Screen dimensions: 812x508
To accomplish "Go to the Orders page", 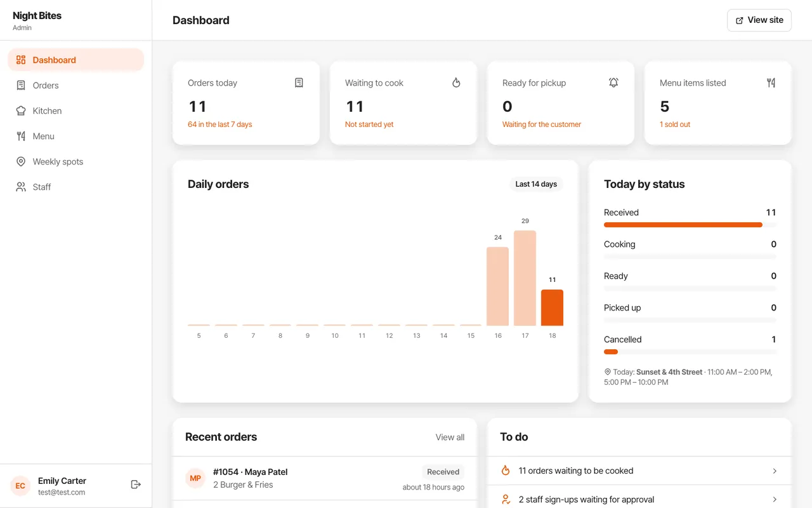I will click(76, 85).
